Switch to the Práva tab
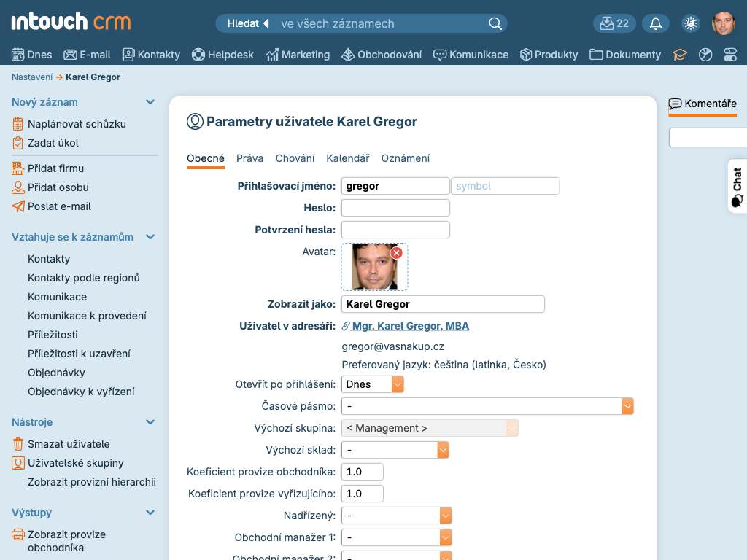 point(249,158)
